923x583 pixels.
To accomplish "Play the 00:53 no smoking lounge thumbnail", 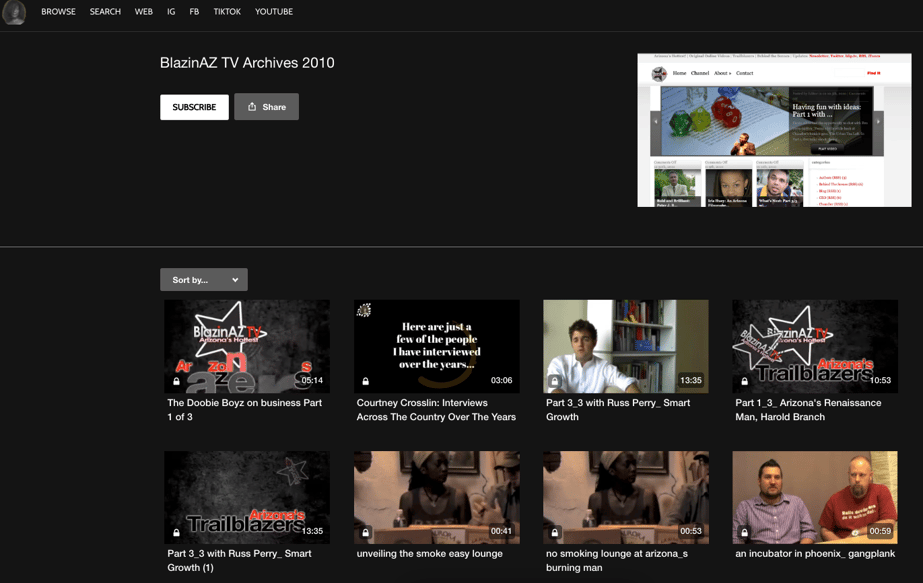I will click(626, 498).
